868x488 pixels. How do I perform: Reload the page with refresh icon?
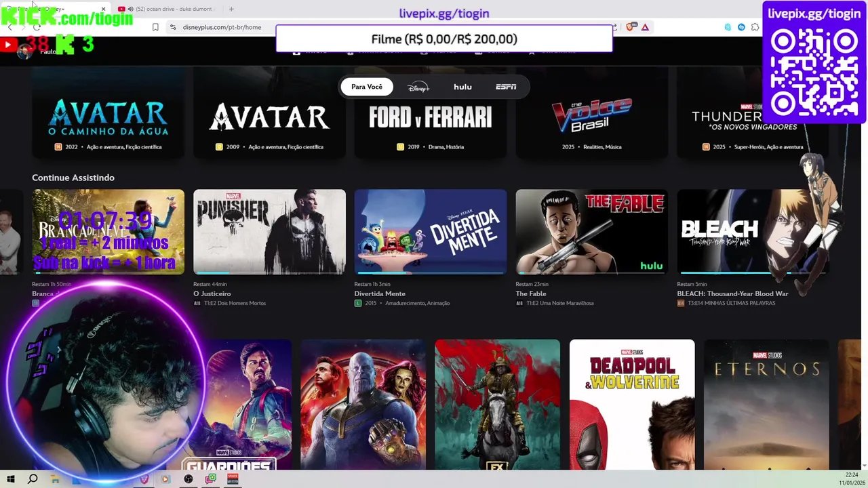(x=37, y=27)
